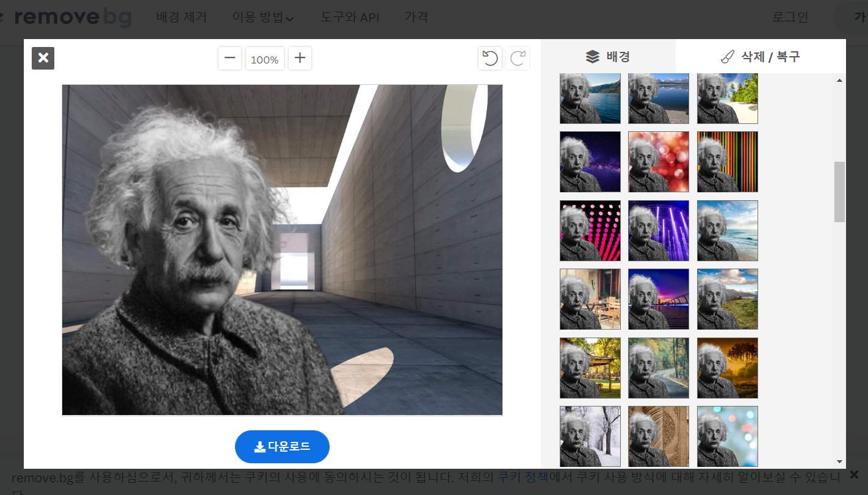The image size is (868, 495).
Task: Dismiss the cookie notice
Action: (855, 474)
